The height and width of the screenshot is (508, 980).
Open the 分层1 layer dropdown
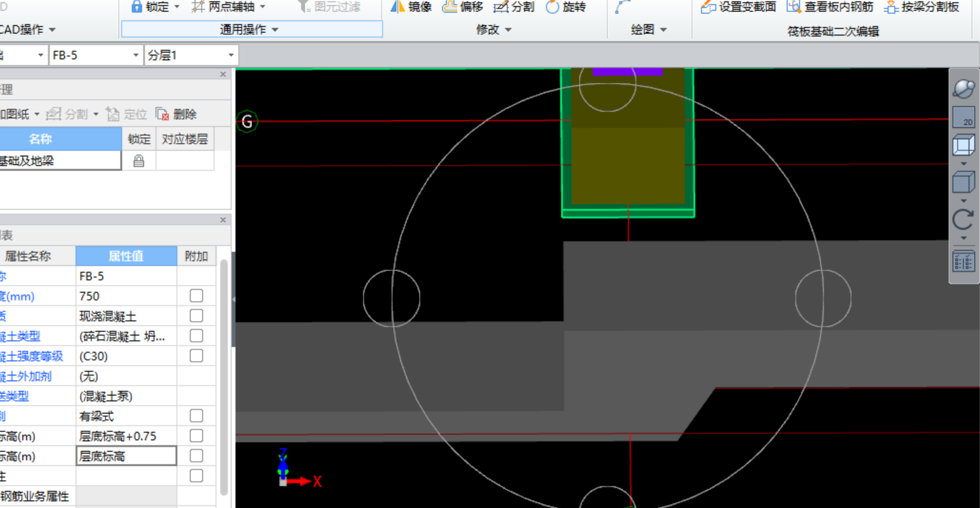point(231,55)
